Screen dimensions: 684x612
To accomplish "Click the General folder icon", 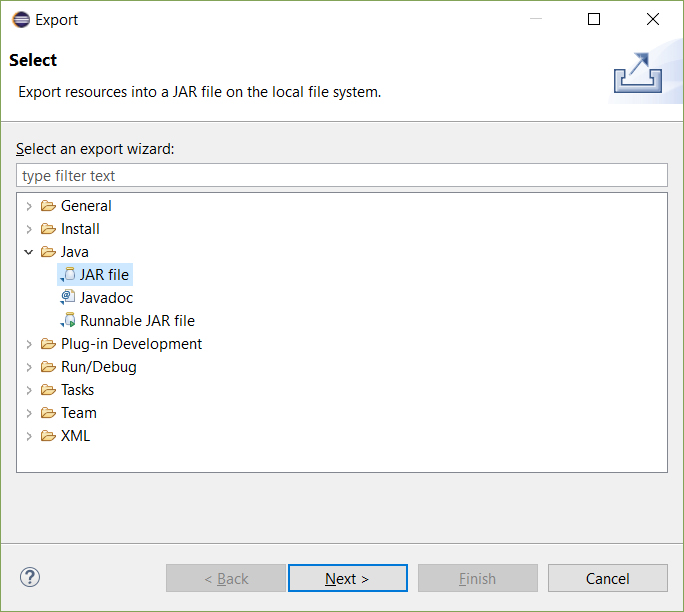I will tap(48, 206).
